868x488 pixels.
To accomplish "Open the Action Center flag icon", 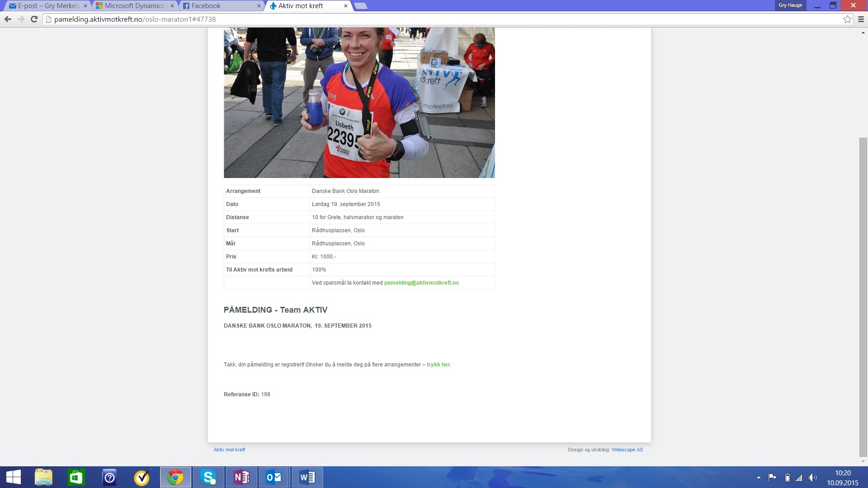I will tap(772, 478).
